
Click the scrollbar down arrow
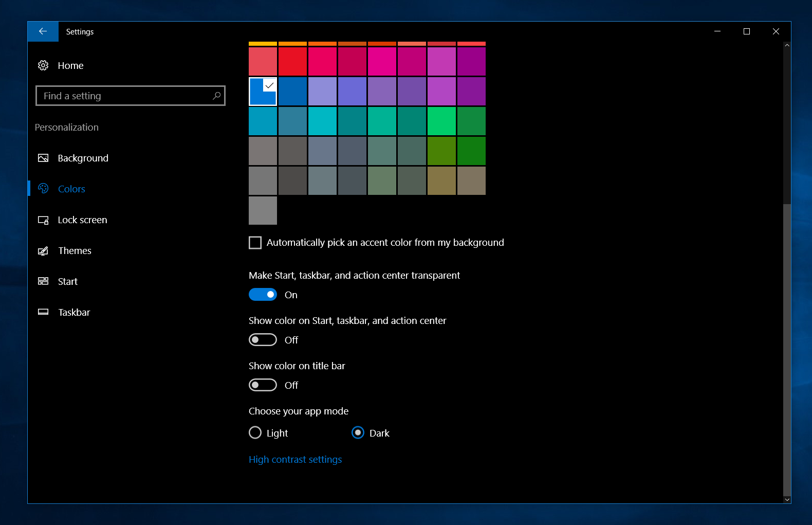[787, 499]
